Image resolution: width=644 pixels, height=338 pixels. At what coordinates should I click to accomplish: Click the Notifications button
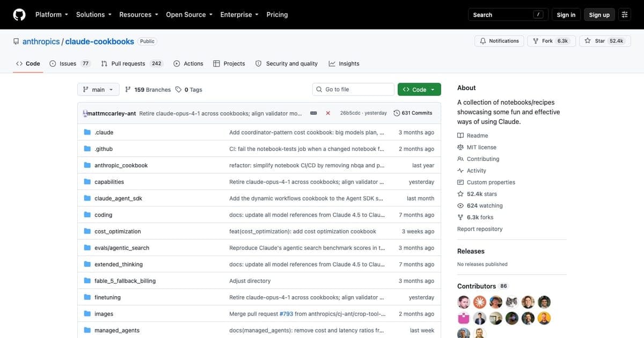(x=500, y=41)
